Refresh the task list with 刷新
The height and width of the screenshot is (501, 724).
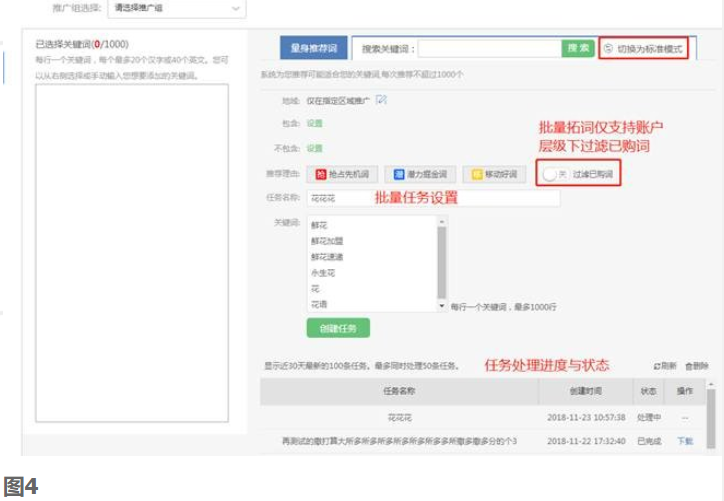(665, 366)
